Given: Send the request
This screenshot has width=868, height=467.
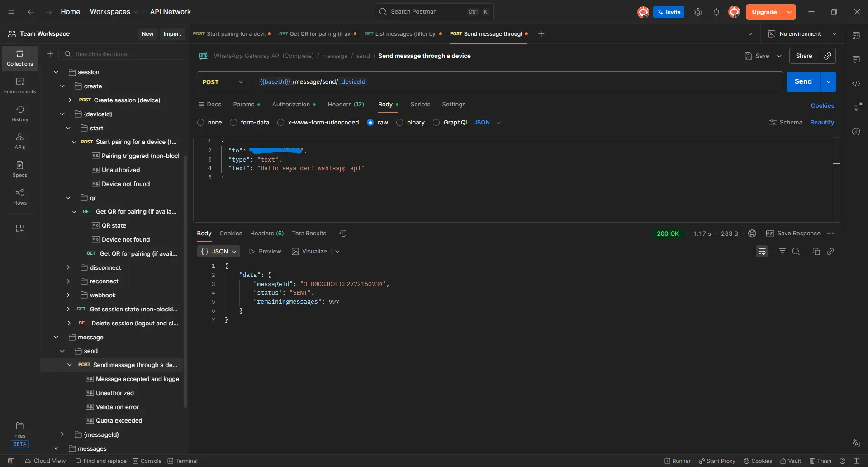Looking at the screenshot, I should tap(803, 82).
